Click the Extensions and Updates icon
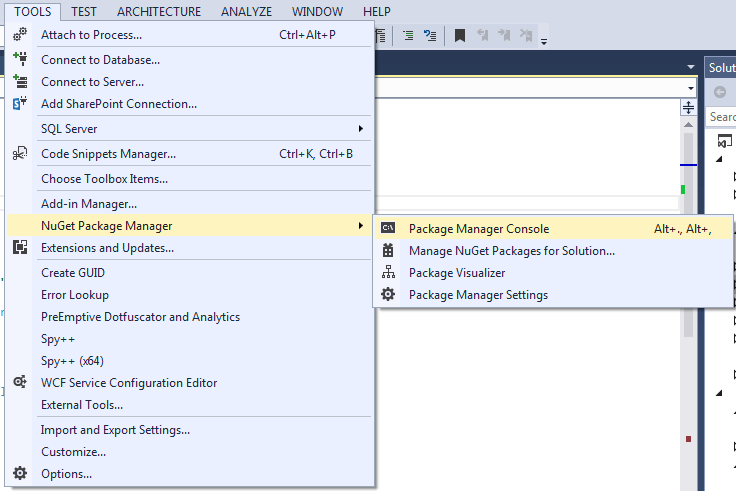 20,247
